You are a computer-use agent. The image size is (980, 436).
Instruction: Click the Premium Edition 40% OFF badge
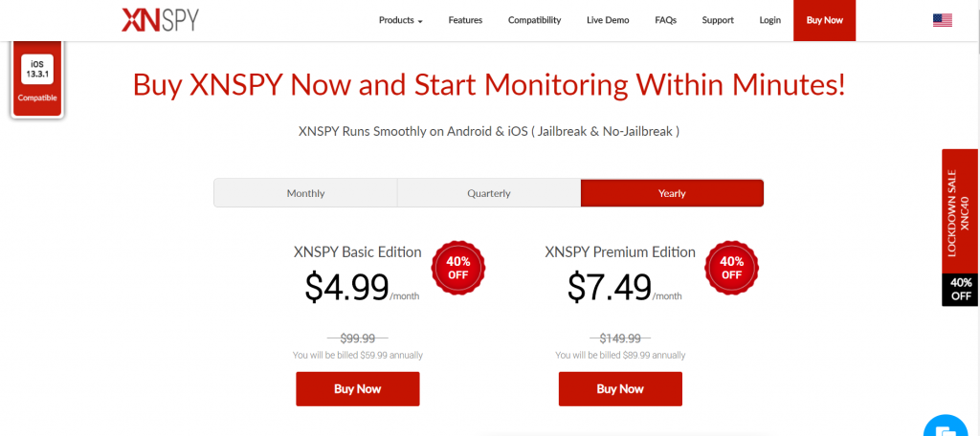[x=731, y=268]
